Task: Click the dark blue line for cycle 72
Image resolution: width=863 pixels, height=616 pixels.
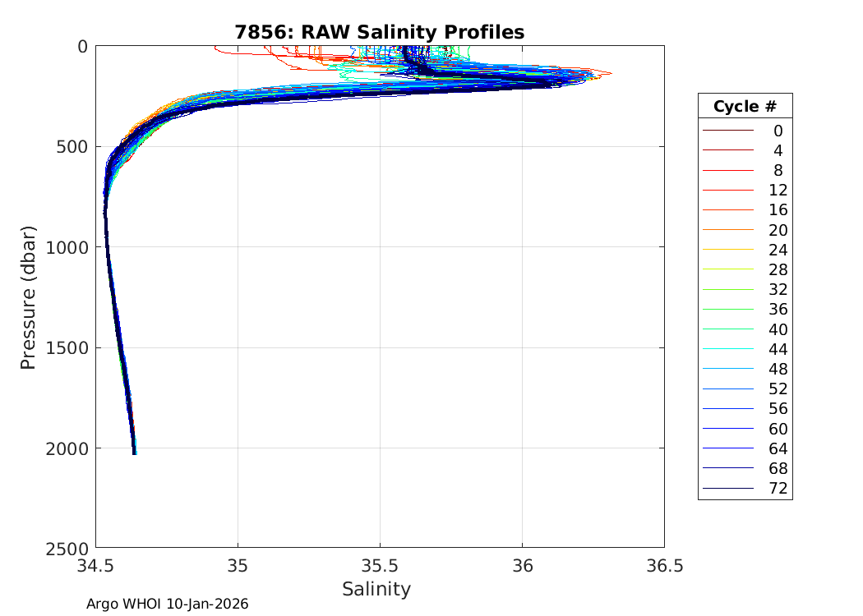Action: [x=727, y=488]
